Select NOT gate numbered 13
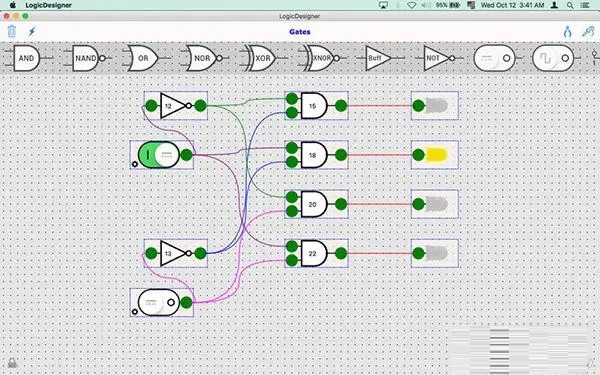The image size is (600, 375). pyautogui.click(x=173, y=253)
